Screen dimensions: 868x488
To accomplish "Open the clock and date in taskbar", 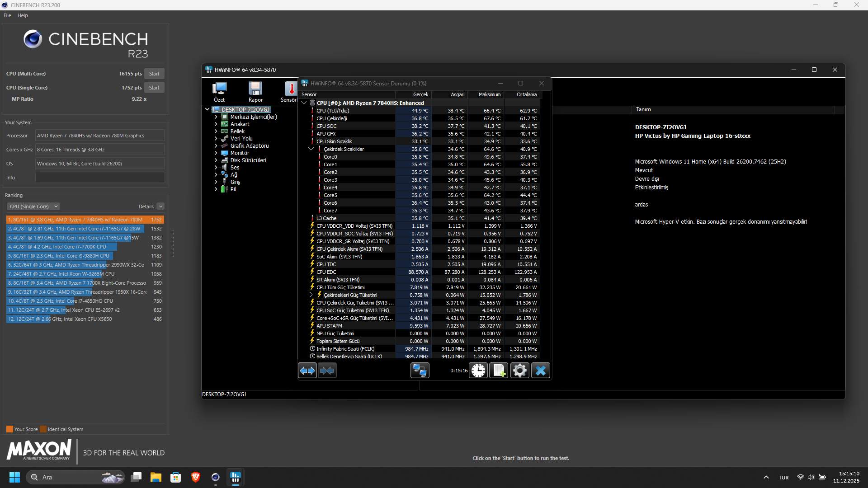I will [846, 477].
